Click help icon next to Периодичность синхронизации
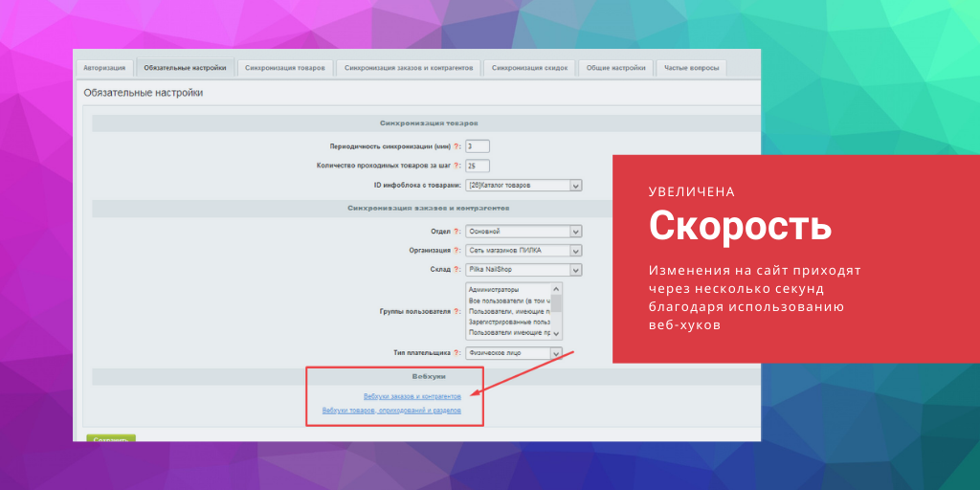980x490 pixels. (456, 146)
